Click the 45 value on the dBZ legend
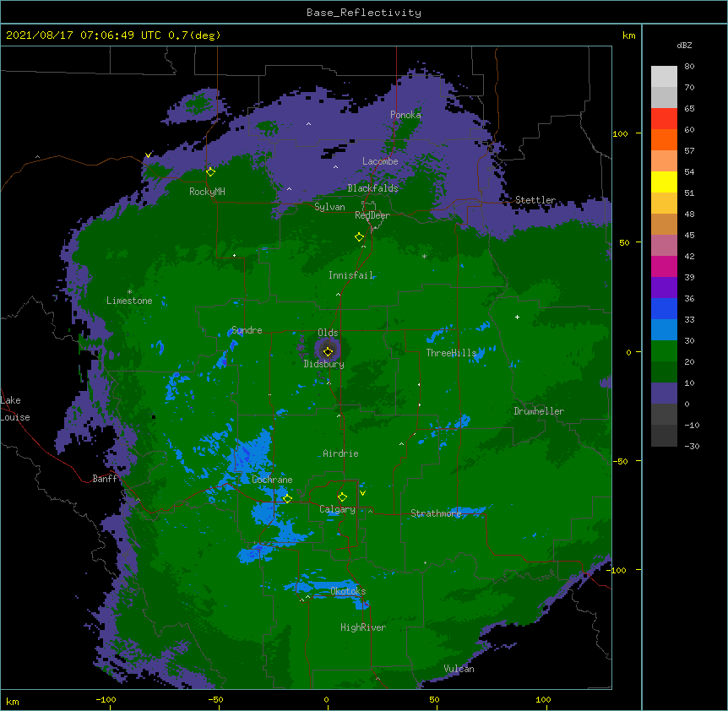The image size is (728, 711). (689, 236)
